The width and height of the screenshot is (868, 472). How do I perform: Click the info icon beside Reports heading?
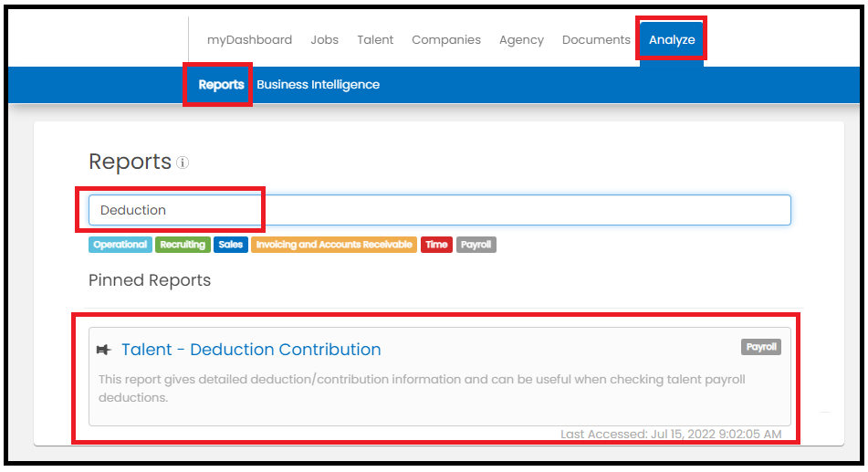[x=183, y=163]
